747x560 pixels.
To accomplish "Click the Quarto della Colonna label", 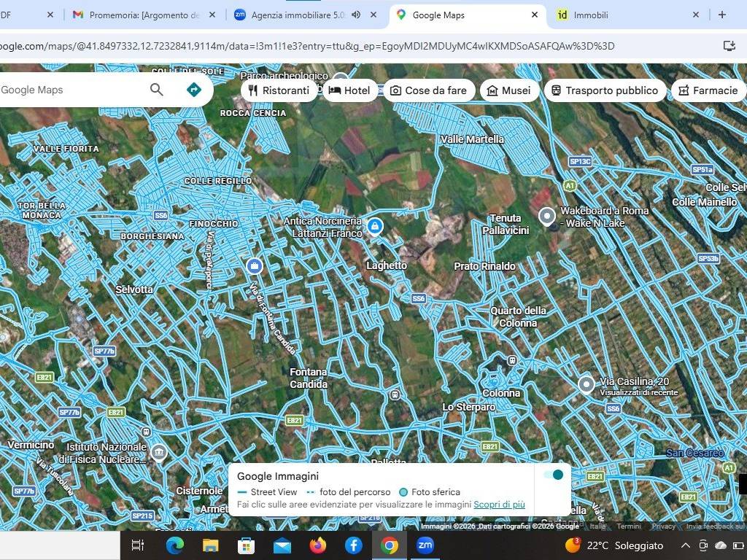I will (519, 316).
